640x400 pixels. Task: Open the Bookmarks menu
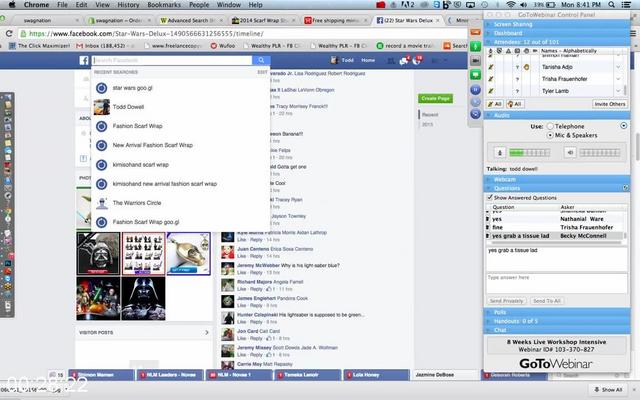(164, 5)
